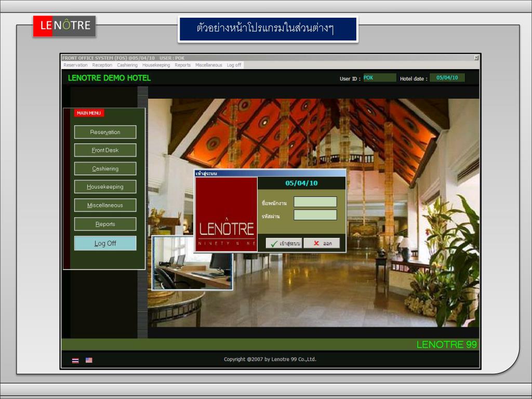
Task: Confirm login with the green checkmark button
Action: point(284,243)
